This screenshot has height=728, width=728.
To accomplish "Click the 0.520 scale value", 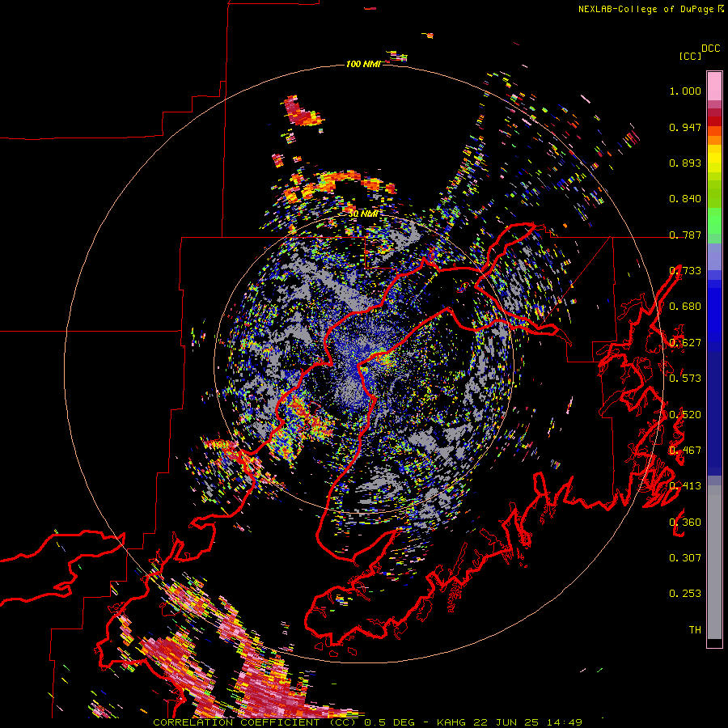I will click(x=685, y=415).
